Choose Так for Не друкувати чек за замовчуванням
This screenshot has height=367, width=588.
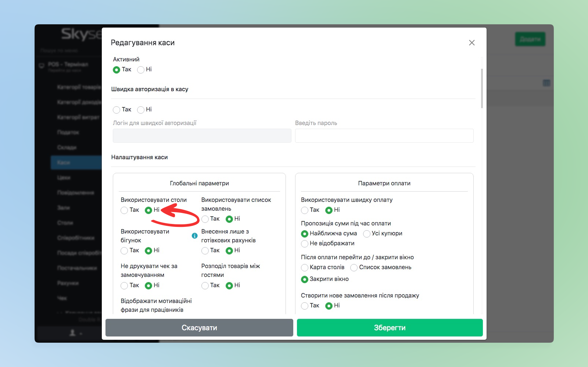(124, 286)
